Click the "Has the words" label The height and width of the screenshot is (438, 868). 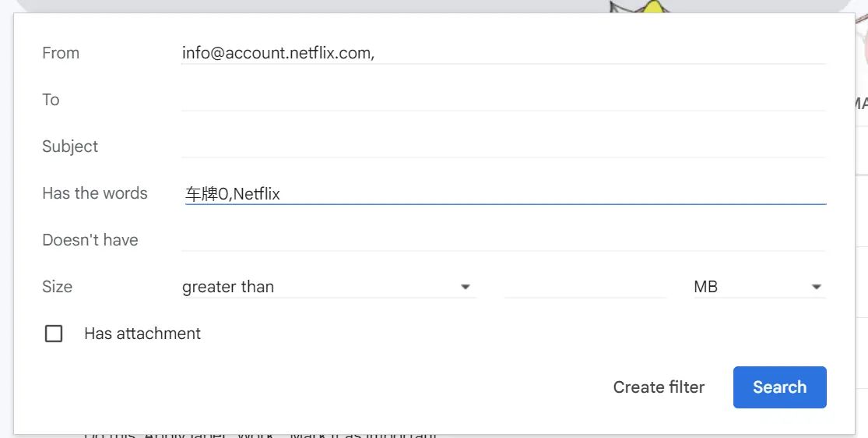(x=95, y=193)
